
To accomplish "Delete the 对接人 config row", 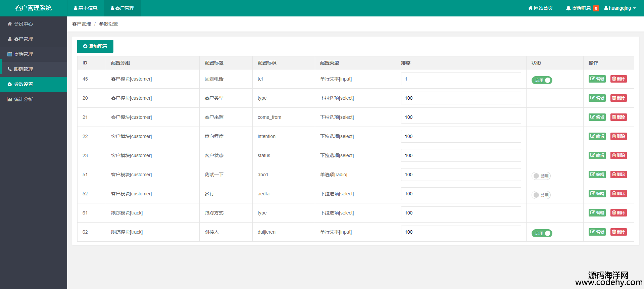I will 618,232.
